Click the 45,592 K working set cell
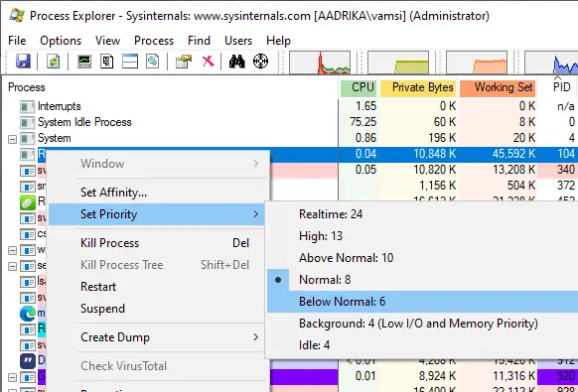Image resolution: width=578 pixels, height=392 pixels. [x=513, y=154]
